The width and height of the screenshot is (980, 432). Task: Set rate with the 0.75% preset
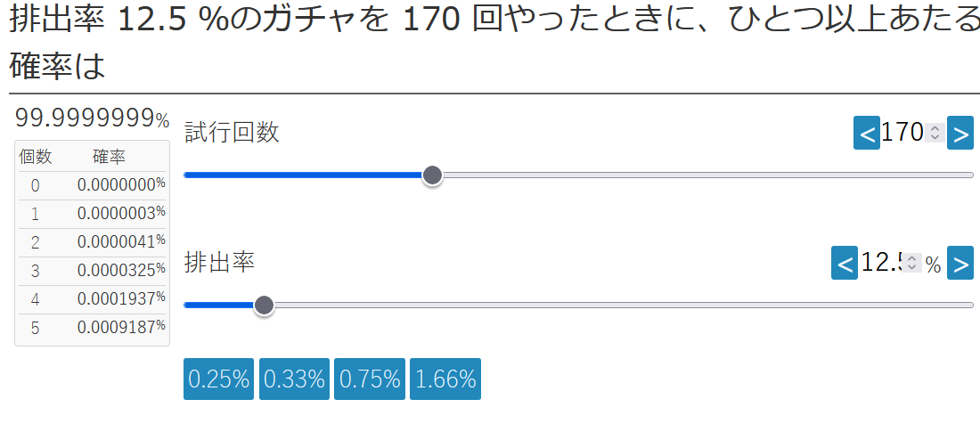tap(370, 379)
